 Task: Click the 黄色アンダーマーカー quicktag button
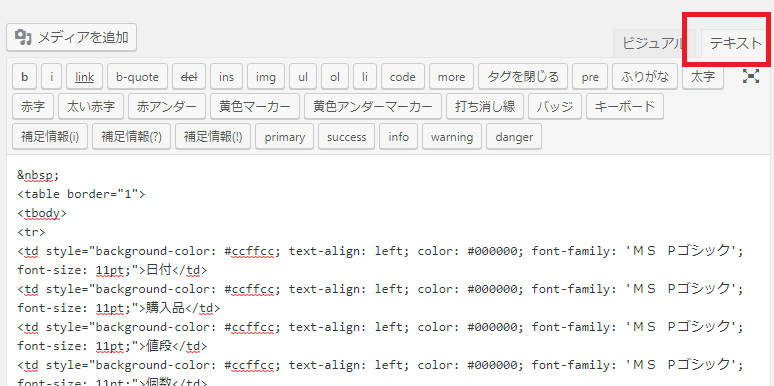373,107
